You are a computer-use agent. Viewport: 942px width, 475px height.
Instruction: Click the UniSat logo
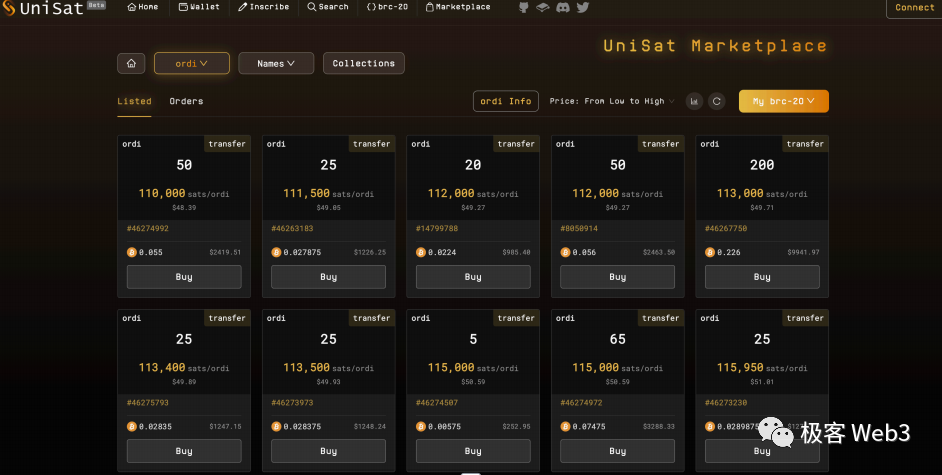(43, 8)
